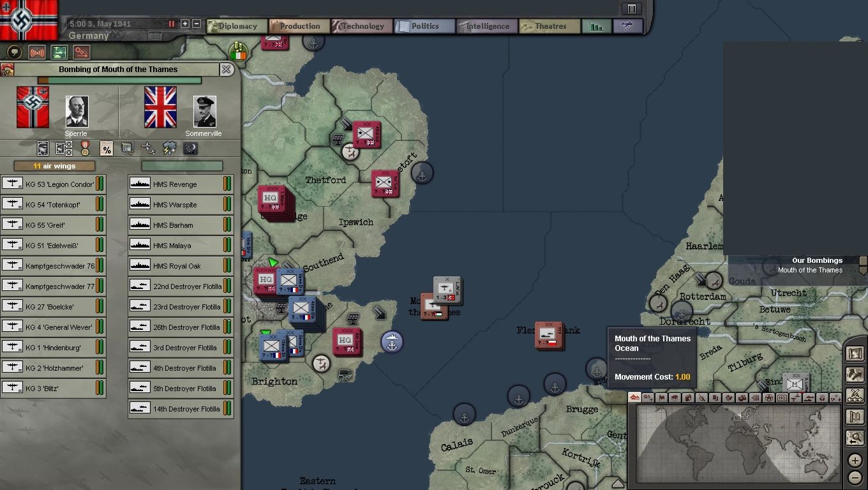Screen dimensions: 868x490
Task: Open the find province magnifier icon
Action: [855, 438]
